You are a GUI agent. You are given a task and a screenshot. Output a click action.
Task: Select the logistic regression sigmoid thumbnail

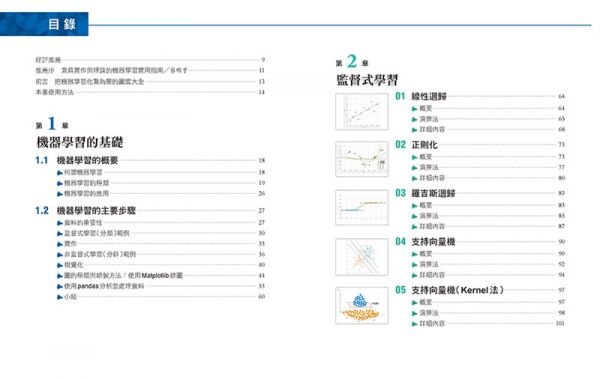pyautogui.click(x=362, y=207)
